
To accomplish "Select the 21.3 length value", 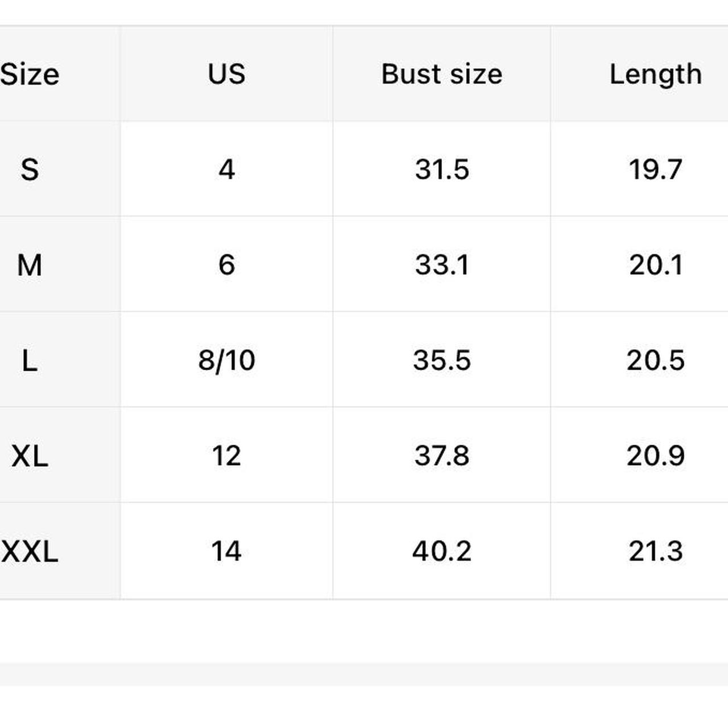I will pyautogui.click(x=655, y=551).
